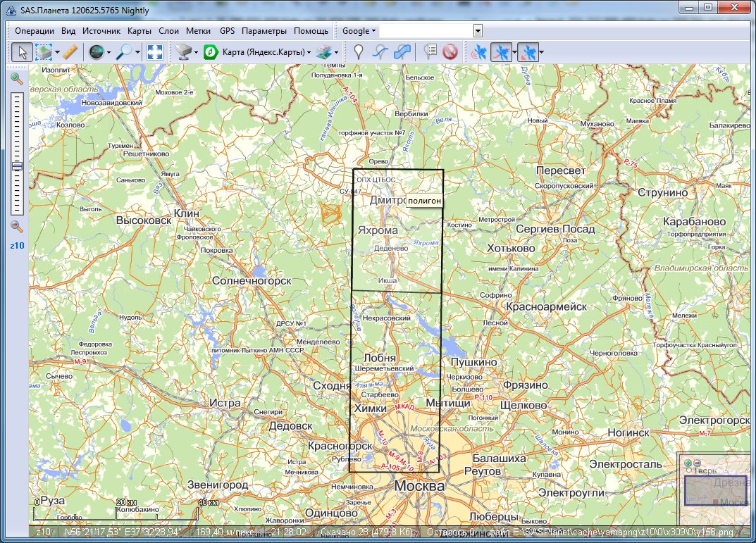Click the red hide all marks icon
The width and height of the screenshot is (756, 543).
coord(450,52)
